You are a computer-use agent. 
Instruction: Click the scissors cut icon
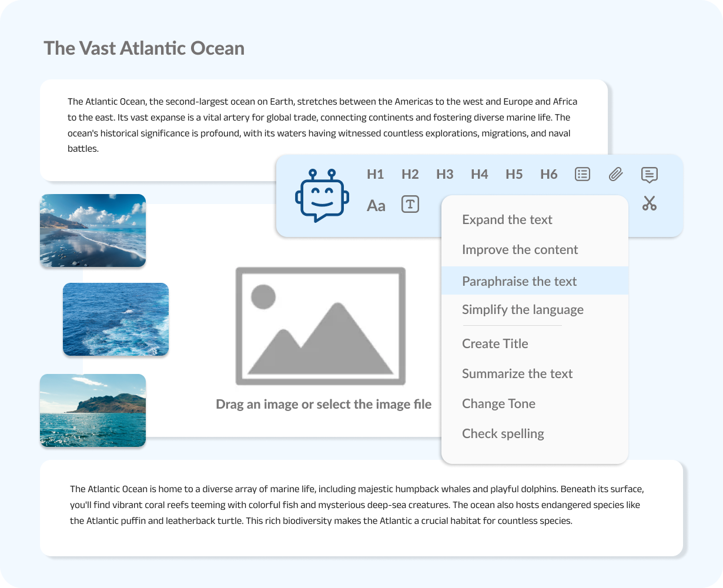tap(649, 203)
